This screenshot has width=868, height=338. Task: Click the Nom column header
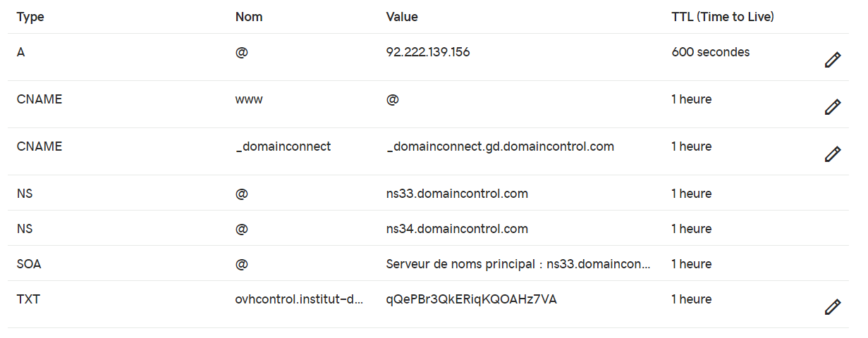coord(249,17)
